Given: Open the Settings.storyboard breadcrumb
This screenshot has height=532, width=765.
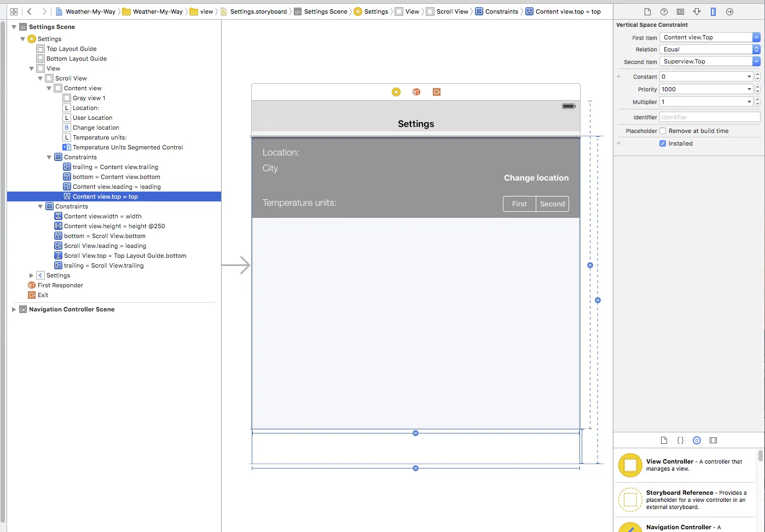Looking at the screenshot, I should [254, 11].
